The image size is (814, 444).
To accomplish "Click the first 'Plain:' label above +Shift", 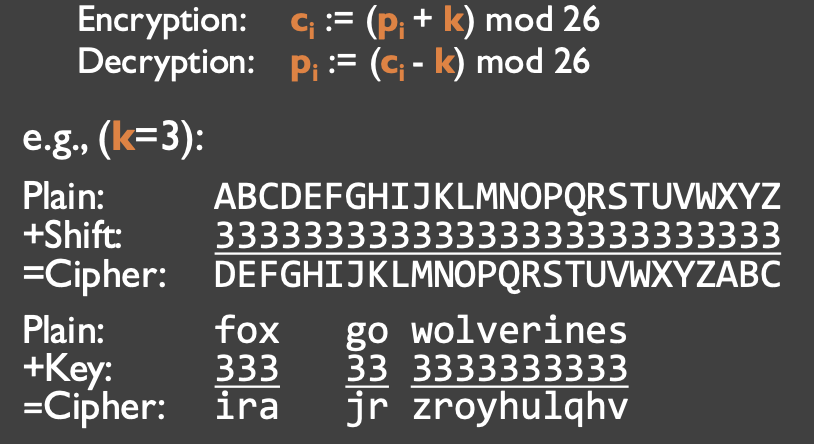I will tap(63, 196).
